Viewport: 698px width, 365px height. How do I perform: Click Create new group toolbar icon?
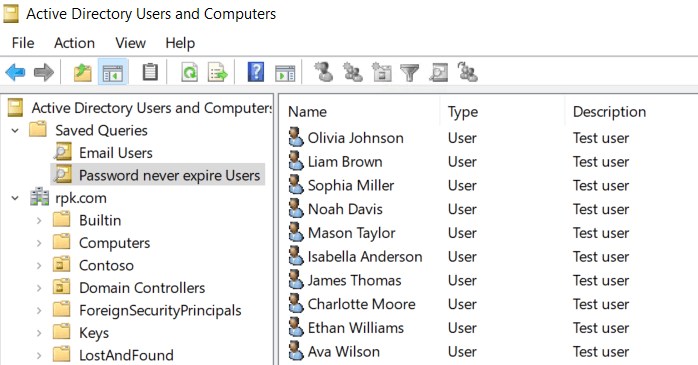click(x=353, y=72)
